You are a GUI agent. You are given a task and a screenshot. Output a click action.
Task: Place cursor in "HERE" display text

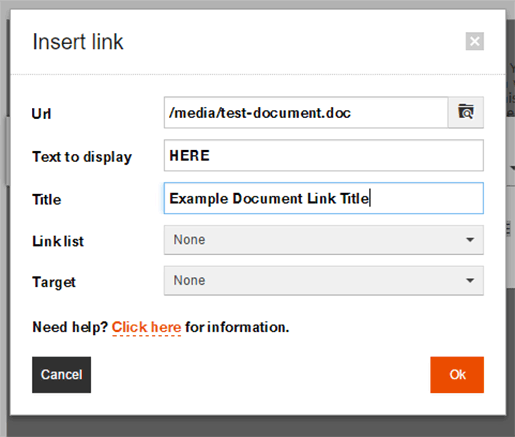[189, 156]
